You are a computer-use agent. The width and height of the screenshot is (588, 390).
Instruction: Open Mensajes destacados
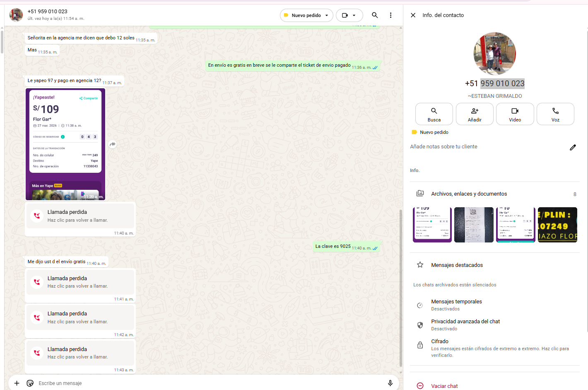[457, 265]
